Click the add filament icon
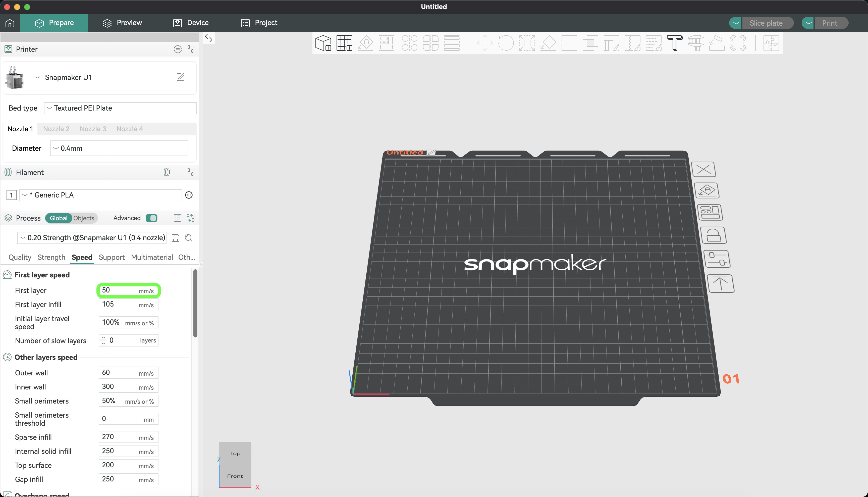Image resolution: width=868 pixels, height=497 pixels. (x=168, y=172)
